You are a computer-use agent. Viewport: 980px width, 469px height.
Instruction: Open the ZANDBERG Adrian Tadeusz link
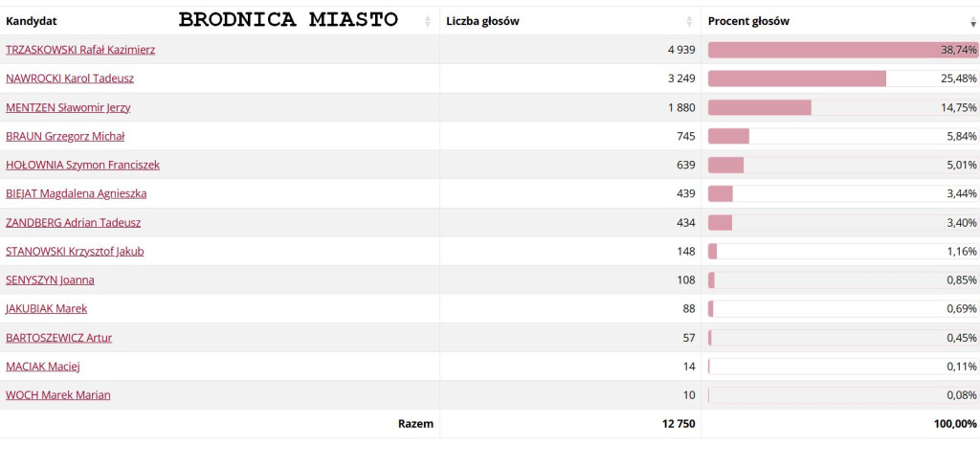[73, 223]
